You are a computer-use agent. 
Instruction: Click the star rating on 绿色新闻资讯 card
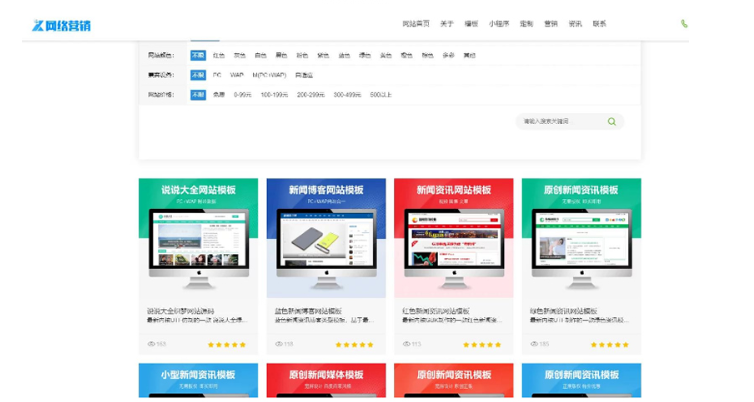point(609,344)
